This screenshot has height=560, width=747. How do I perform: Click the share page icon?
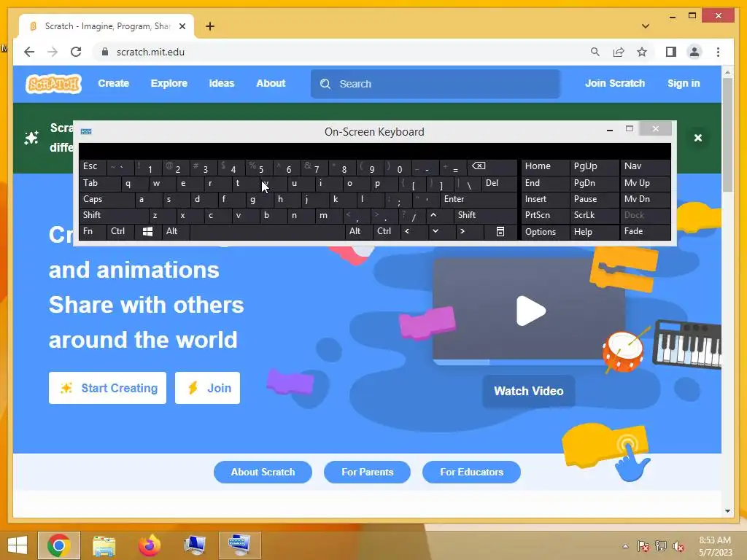click(619, 52)
